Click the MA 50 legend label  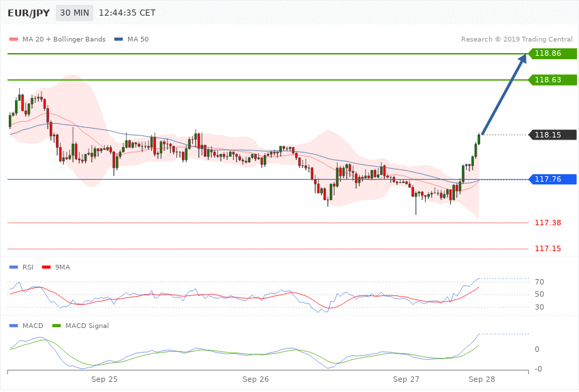click(138, 39)
